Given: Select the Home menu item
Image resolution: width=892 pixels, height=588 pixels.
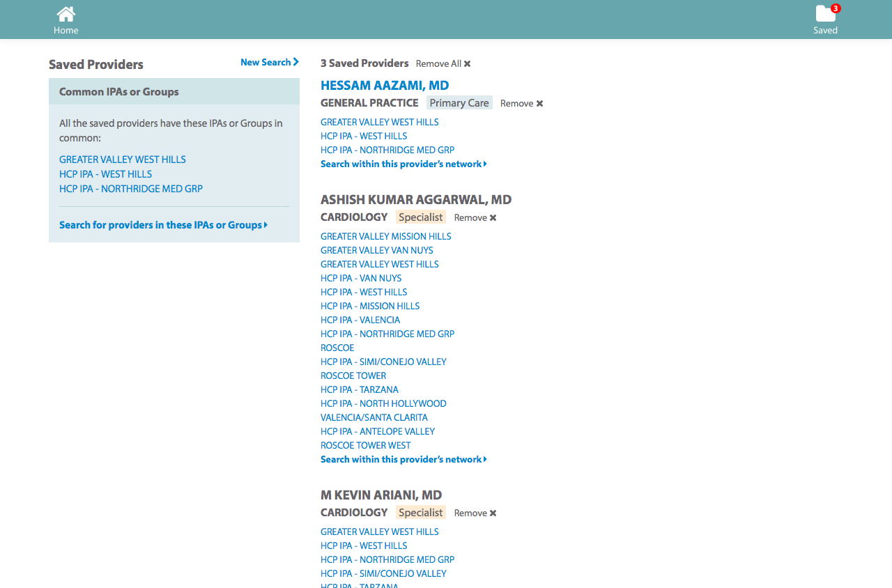Looking at the screenshot, I should point(66,30).
